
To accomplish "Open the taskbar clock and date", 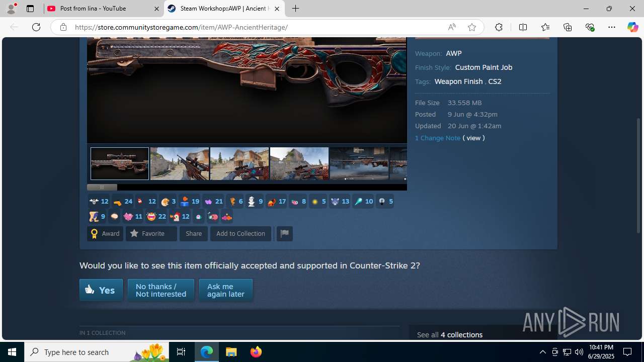I will (x=601, y=352).
